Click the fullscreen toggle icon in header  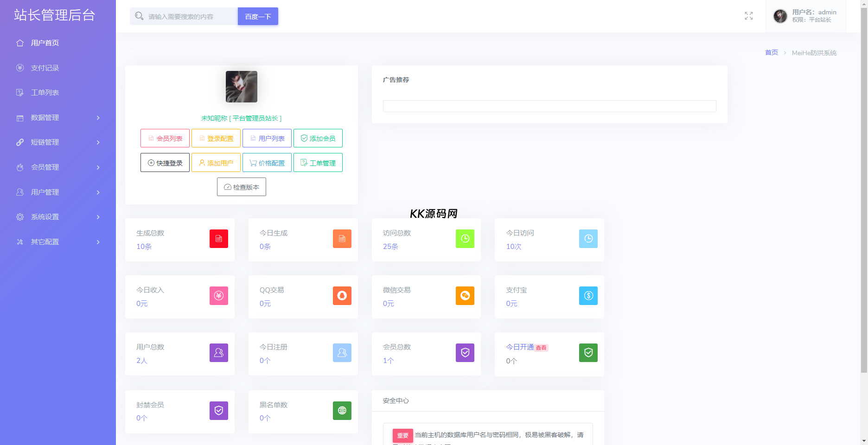748,16
